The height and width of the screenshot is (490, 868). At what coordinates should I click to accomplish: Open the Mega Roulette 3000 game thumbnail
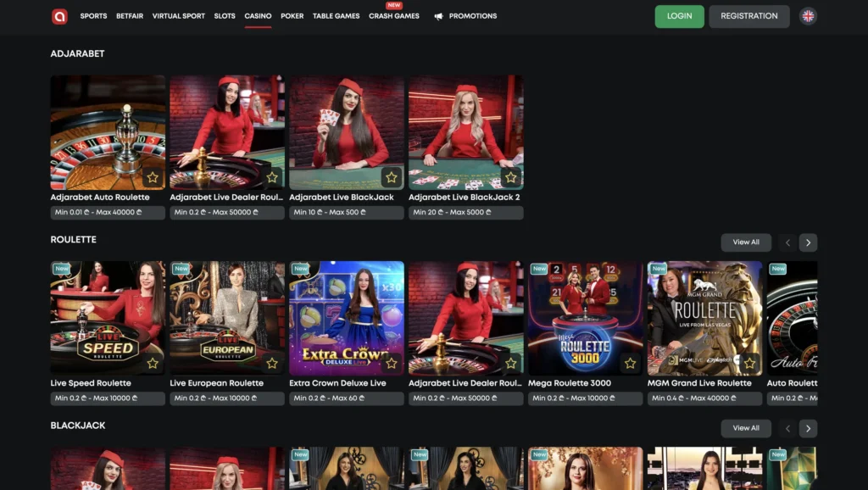click(586, 317)
